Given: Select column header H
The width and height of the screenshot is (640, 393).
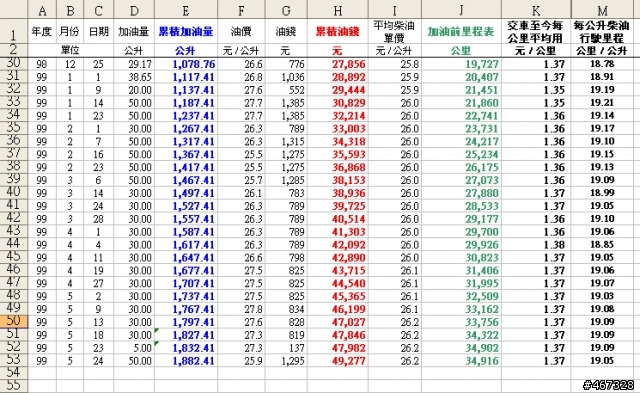Looking at the screenshot, I should pos(337,10).
